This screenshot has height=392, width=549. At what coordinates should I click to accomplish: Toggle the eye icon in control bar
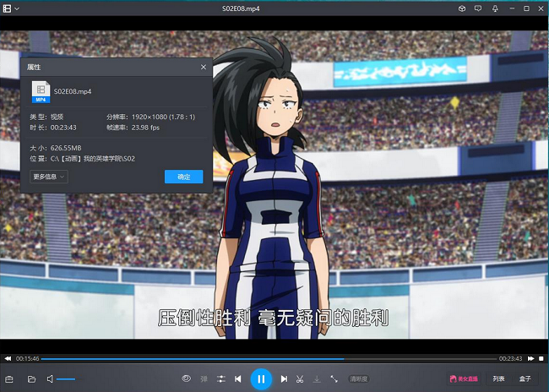(187, 379)
